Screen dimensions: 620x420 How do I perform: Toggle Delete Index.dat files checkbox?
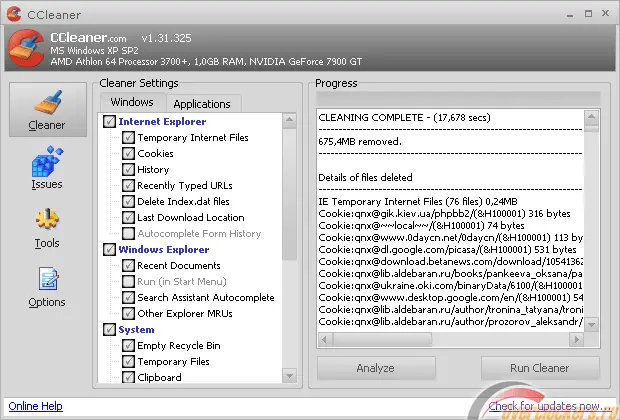tap(128, 201)
